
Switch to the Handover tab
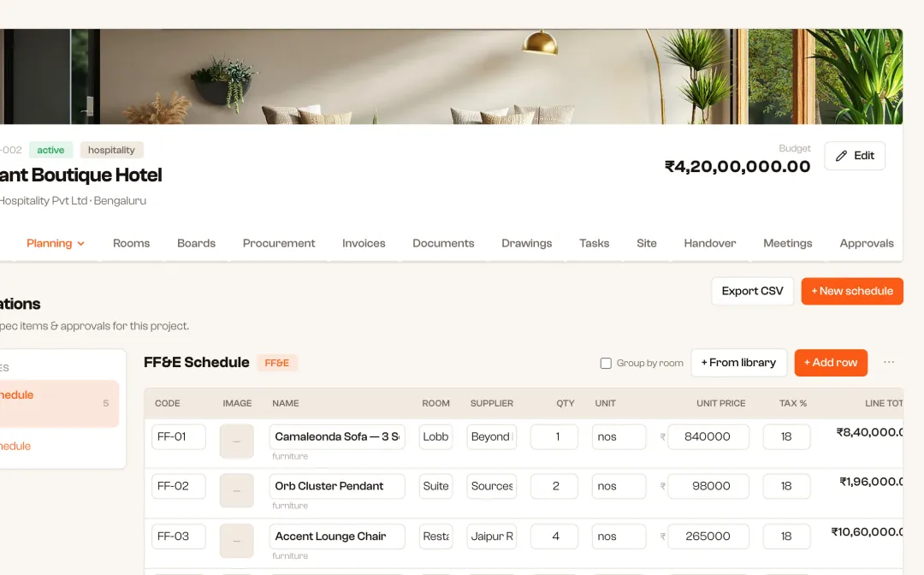click(x=709, y=243)
